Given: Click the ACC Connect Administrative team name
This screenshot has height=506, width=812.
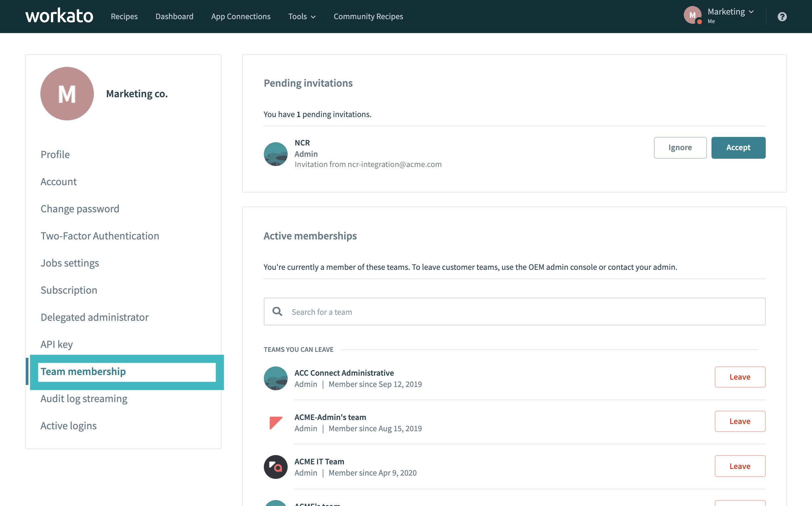Looking at the screenshot, I should [x=344, y=373].
